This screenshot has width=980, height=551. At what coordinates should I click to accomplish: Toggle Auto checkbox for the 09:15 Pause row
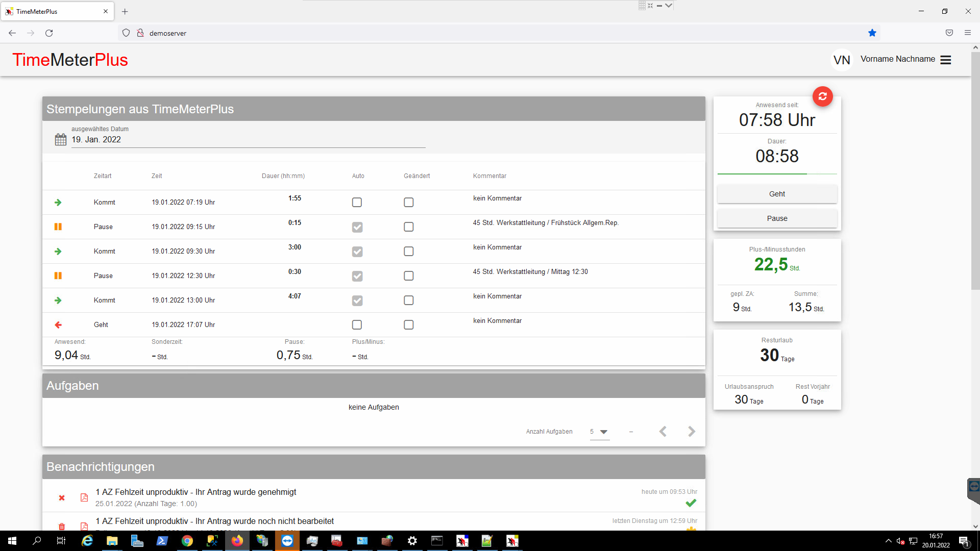pos(357,227)
